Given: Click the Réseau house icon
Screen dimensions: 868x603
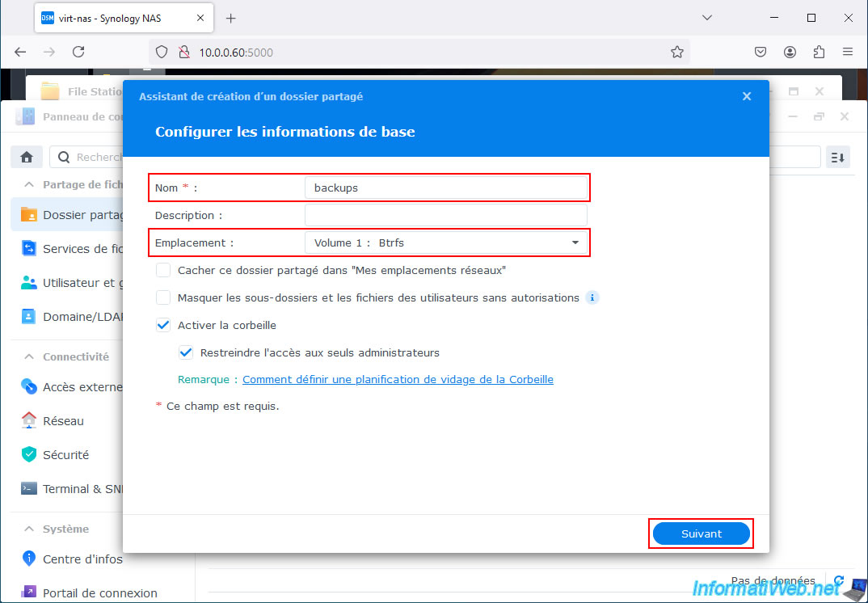Looking at the screenshot, I should [x=29, y=421].
